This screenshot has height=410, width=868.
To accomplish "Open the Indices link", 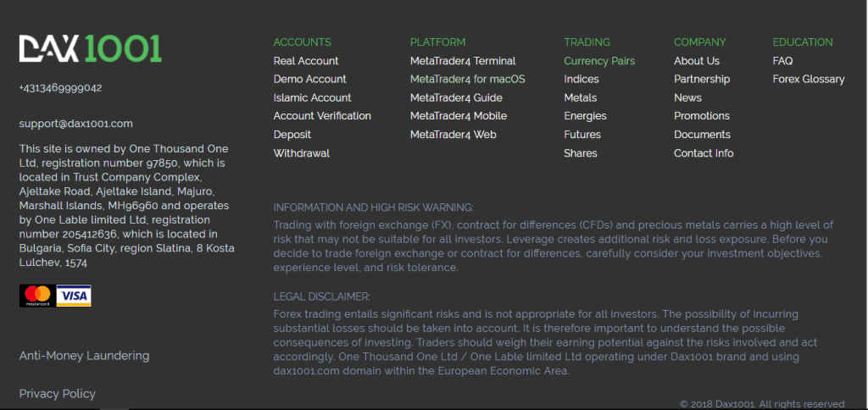I will 581,79.
